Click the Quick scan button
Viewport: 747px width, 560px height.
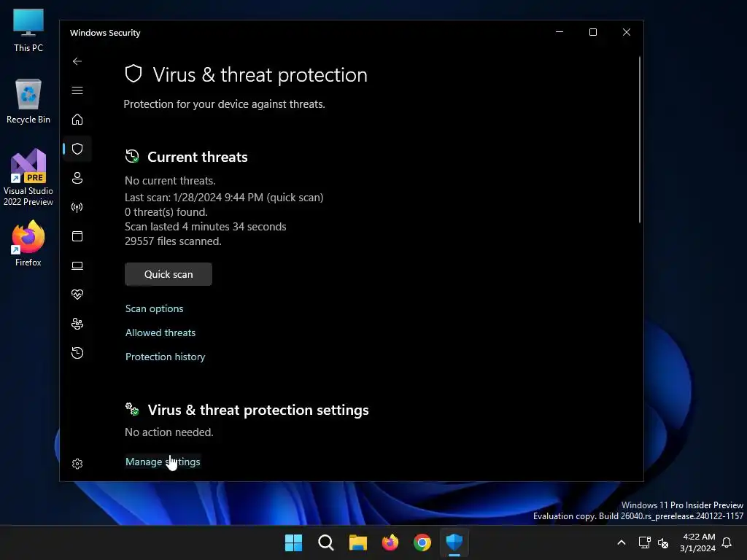[169, 274]
